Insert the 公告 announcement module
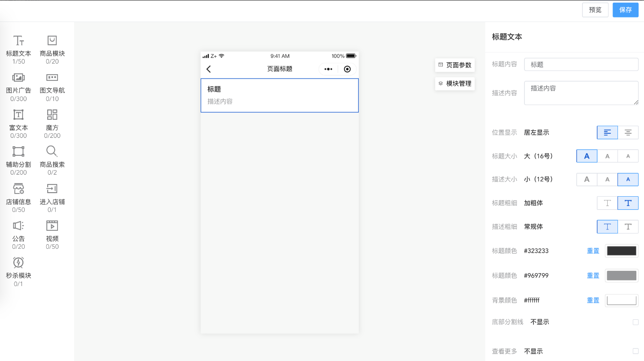644x361 pixels. 18,234
